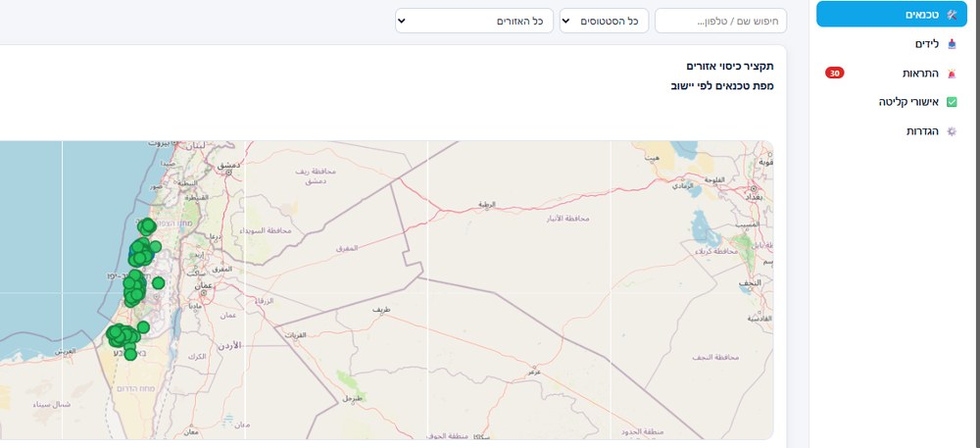This screenshot has height=448, width=980.
Task: Click the القريات town label on map
Action: coord(296,335)
